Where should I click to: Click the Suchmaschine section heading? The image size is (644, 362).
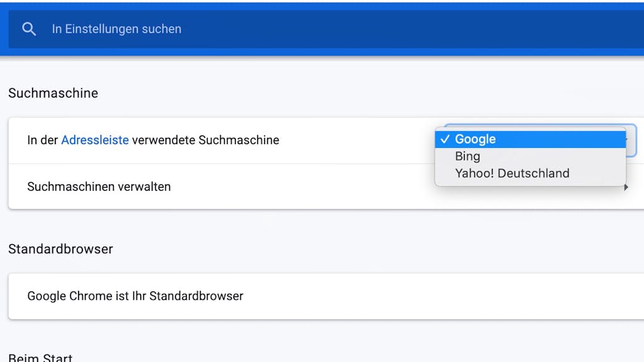(x=53, y=93)
